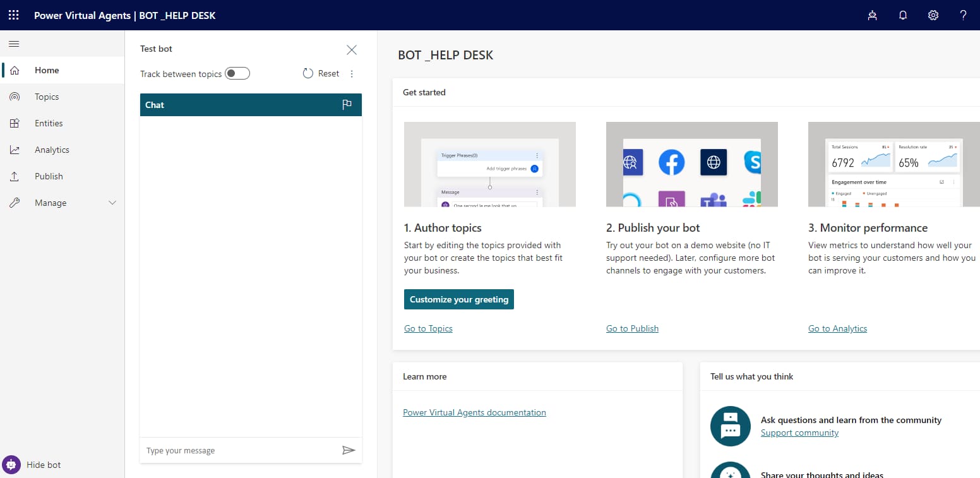Follow the Go to Analytics link
The width and height of the screenshot is (980, 478).
(837, 328)
